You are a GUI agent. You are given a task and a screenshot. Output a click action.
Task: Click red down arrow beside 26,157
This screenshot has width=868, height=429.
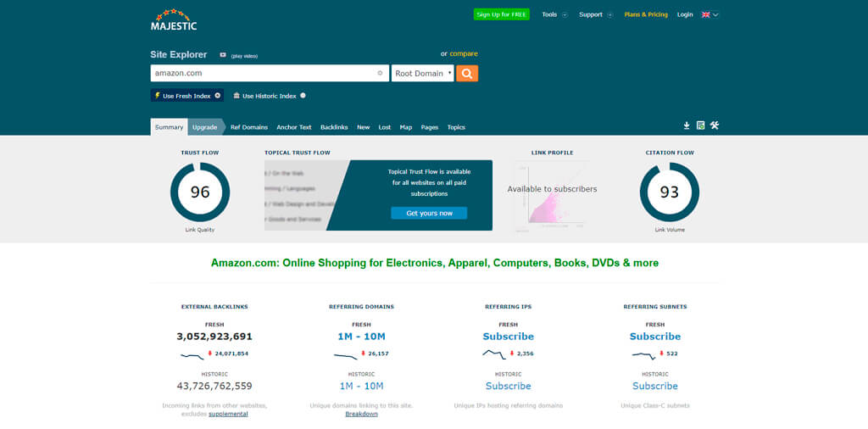click(x=363, y=354)
